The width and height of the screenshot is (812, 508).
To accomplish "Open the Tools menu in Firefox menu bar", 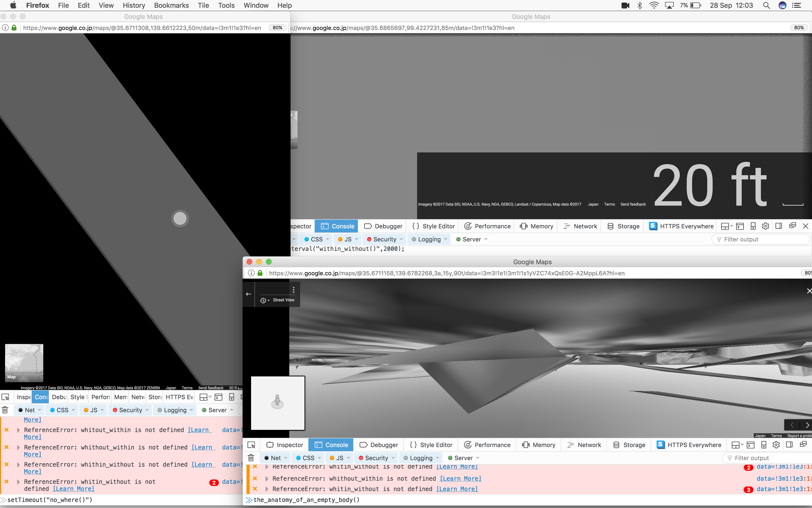I will 226,5.
